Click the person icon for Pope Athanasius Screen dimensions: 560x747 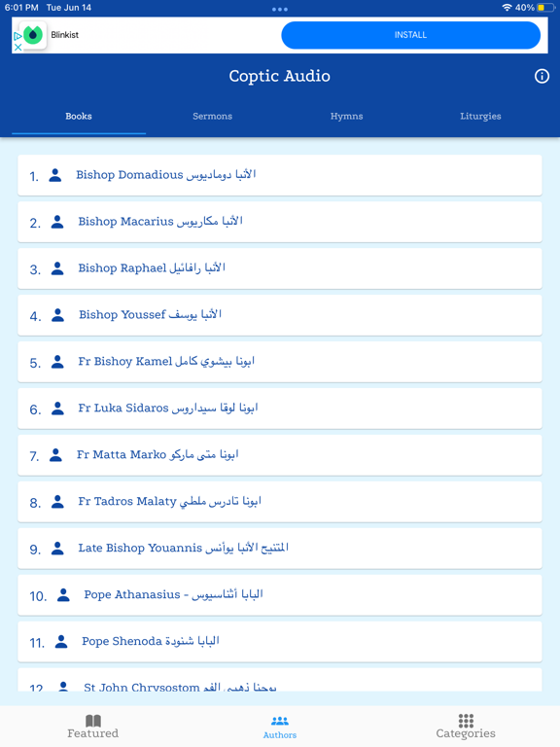click(x=63, y=595)
